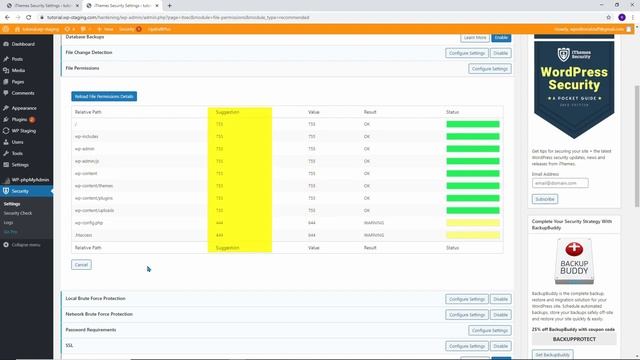Click Reload File Permissions Details button
Image resolution: width=640 pixels, height=360 pixels.
(x=104, y=96)
